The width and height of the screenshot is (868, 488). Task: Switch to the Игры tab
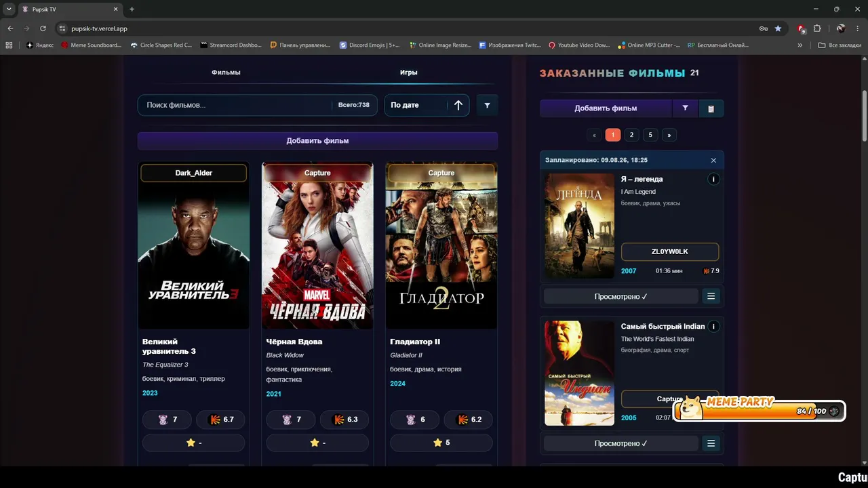[408, 73]
